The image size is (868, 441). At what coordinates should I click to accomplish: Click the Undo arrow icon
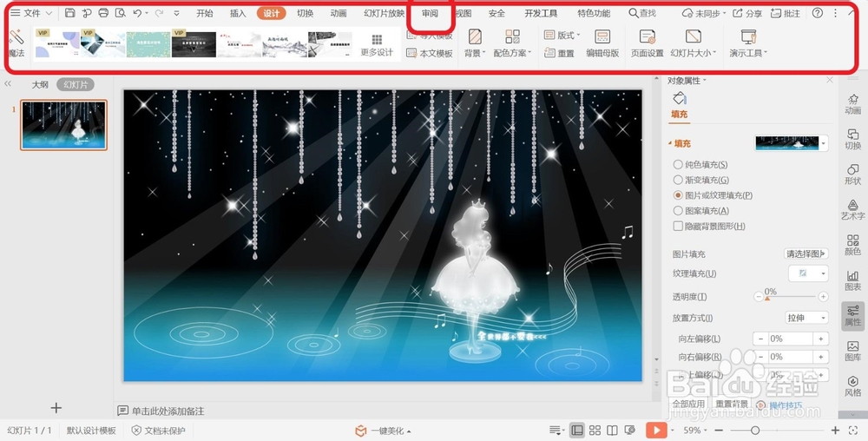[137, 13]
